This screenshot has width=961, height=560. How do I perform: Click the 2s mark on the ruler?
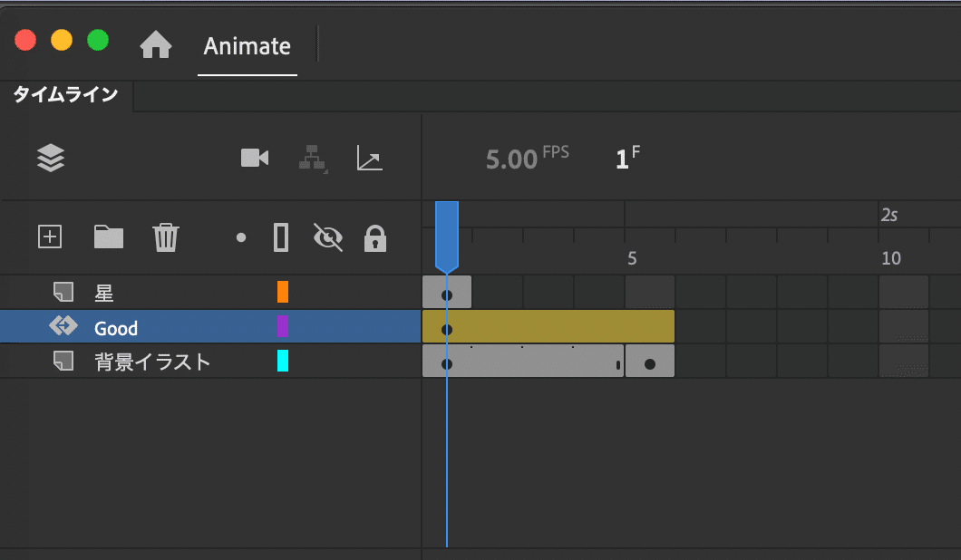888,215
